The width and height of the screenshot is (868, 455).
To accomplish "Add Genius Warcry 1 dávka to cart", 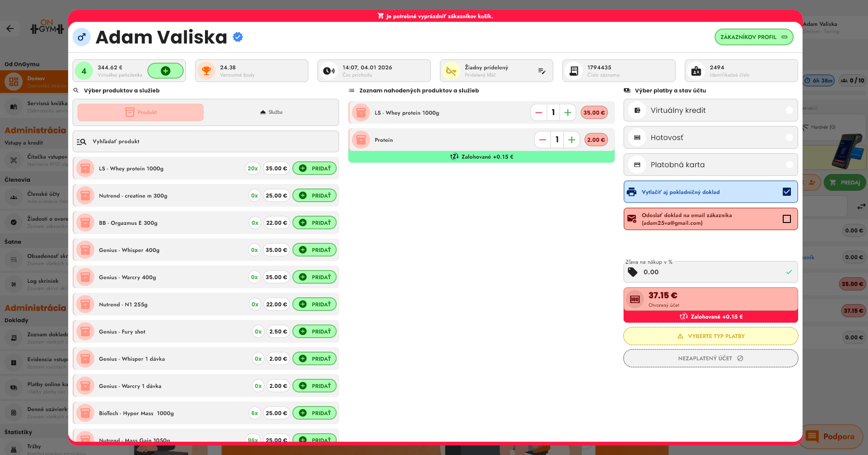I will coord(315,386).
